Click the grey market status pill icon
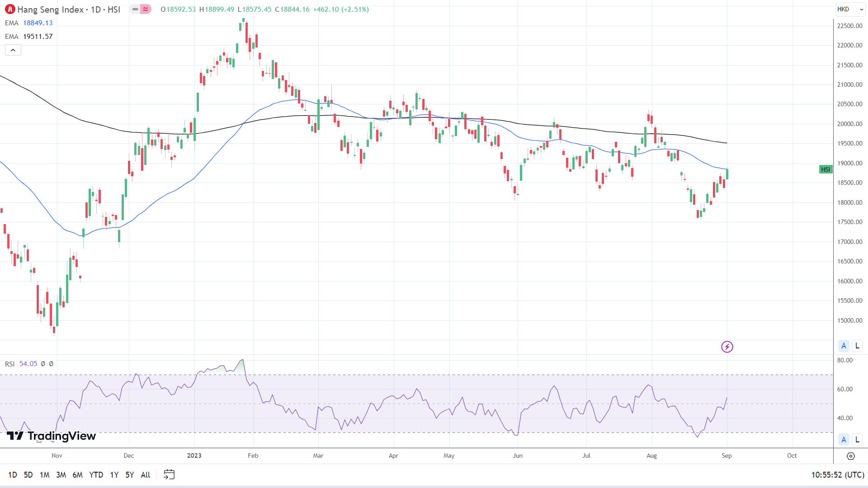The height and width of the screenshot is (488, 868). (135, 9)
